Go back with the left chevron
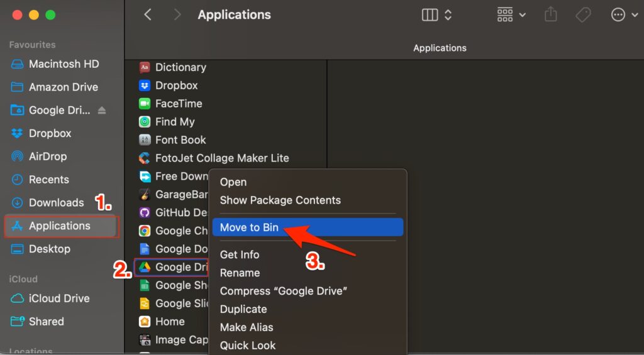644x355 pixels. (148, 15)
